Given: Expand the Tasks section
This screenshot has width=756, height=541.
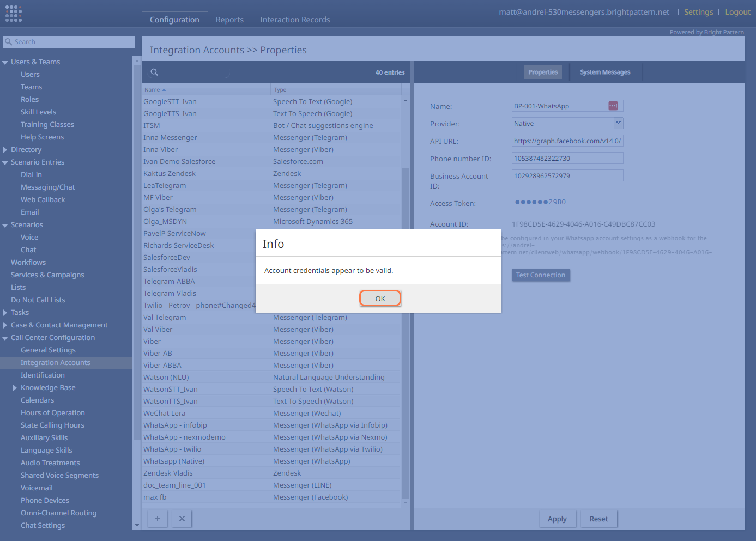Looking at the screenshot, I should 5,313.
